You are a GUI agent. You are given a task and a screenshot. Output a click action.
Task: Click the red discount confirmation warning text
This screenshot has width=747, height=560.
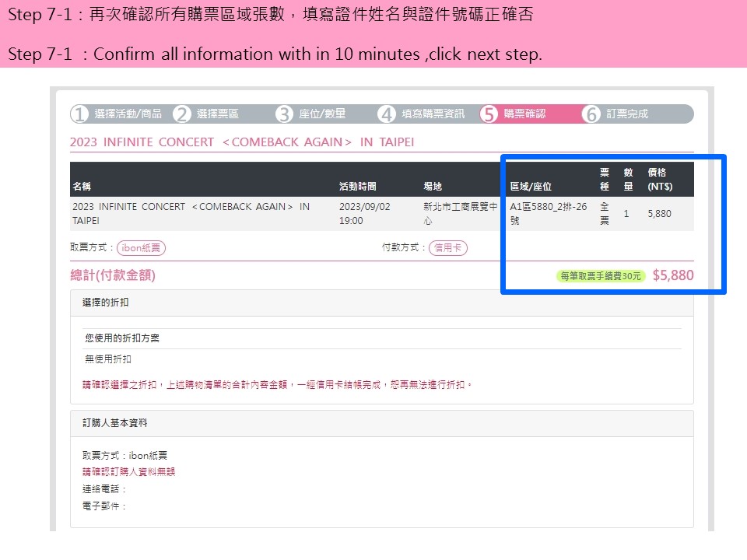tap(277, 385)
